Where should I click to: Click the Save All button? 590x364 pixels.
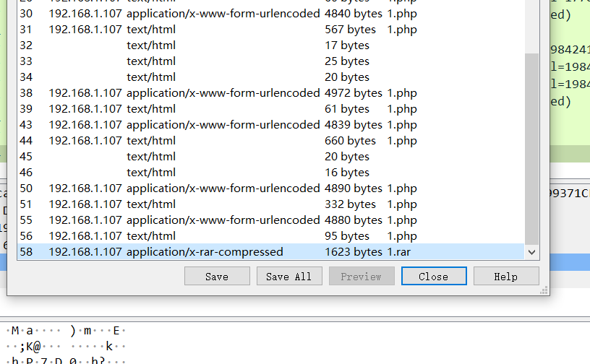point(289,277)
